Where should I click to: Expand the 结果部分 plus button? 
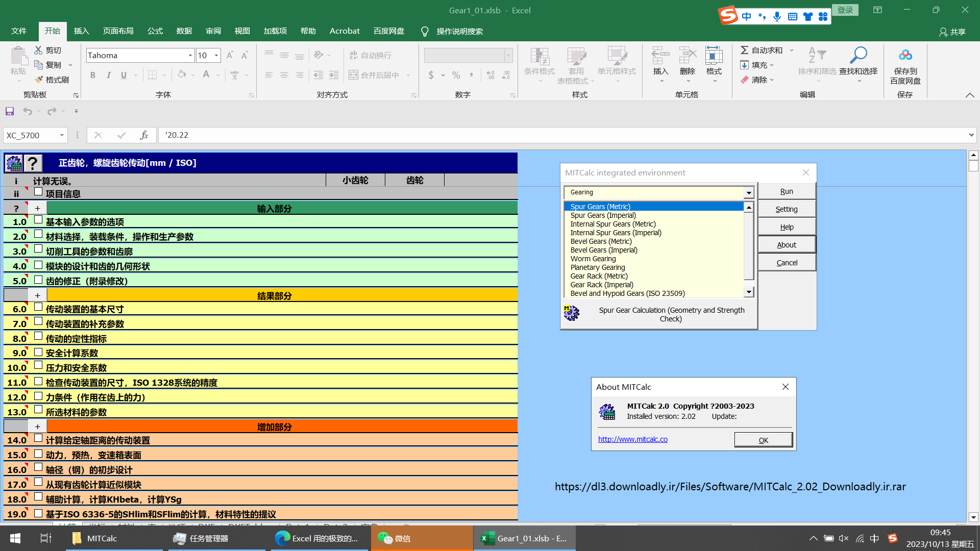click(37, 295)
